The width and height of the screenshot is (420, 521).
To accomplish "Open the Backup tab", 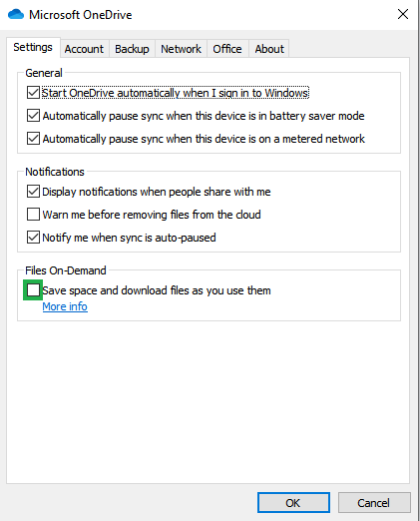I will coord(132,49).
